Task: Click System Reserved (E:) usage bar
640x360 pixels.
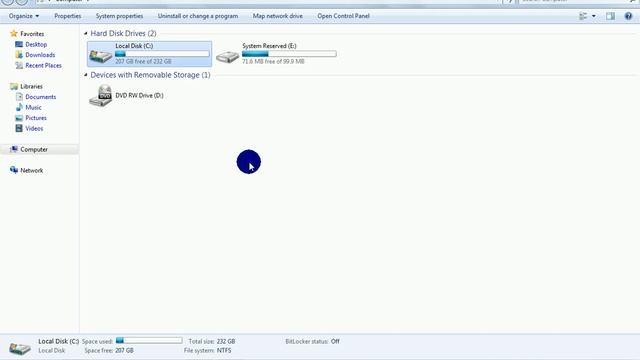Action: [289, 54]
